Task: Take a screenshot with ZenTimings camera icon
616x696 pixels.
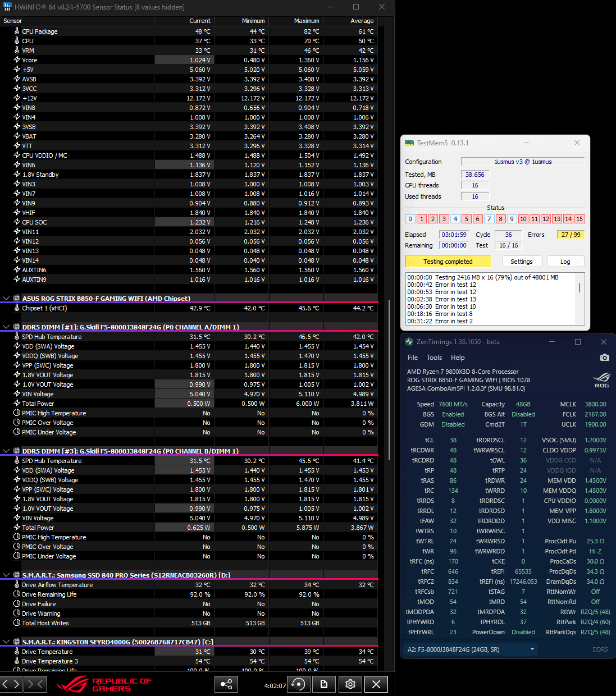Action: click(x=604, y=358)
